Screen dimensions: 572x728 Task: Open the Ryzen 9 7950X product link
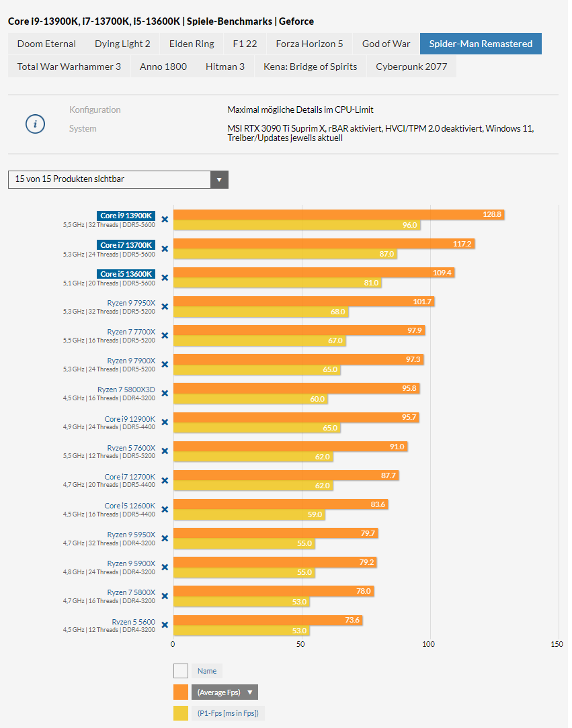tap(131, 303)
